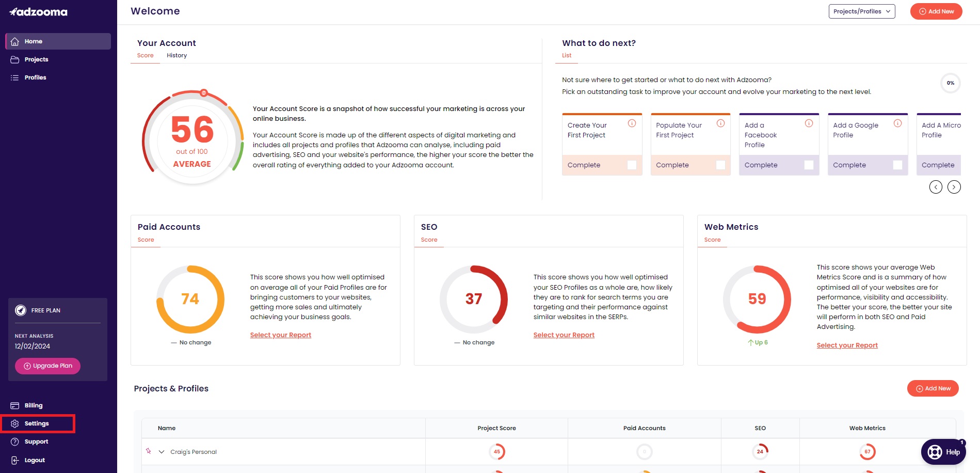This screenshot has width=980, height=473.
Task: Click the account score 56 gauge
Action: [192, 138]
